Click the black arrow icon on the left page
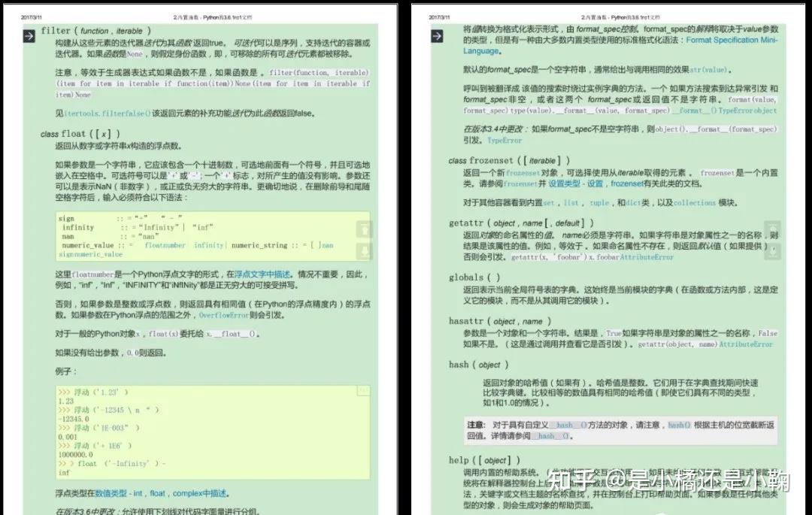The image size is (812, 515). coord(29,35)
